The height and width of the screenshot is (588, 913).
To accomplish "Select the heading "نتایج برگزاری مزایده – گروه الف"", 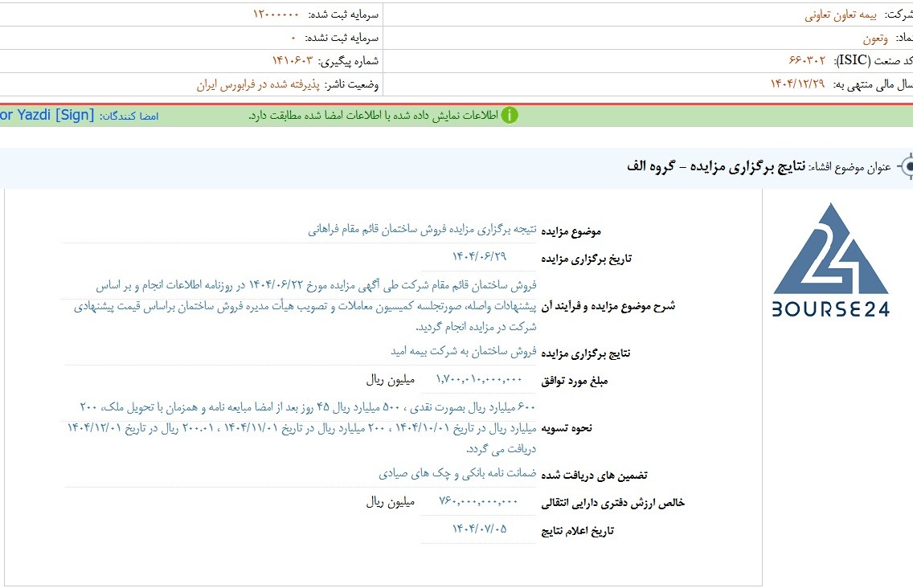I will click(716, 166).
